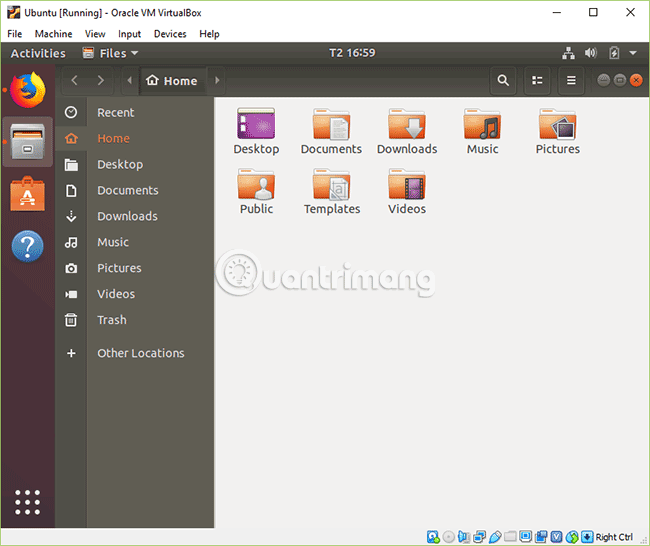
Task: Open the Videos folder icon in the file view
Action: pyautogui.click(x=407, y=184)
